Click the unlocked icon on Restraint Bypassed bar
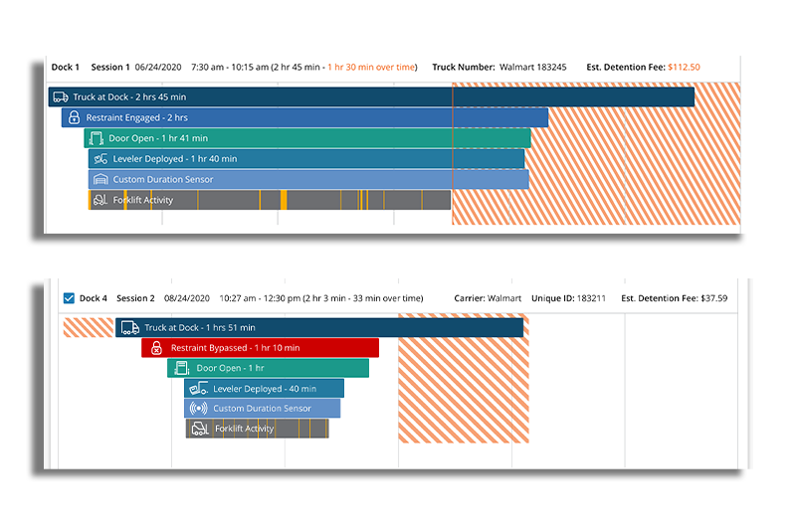Screen dimensions: 796x532 tap(156, 348)
